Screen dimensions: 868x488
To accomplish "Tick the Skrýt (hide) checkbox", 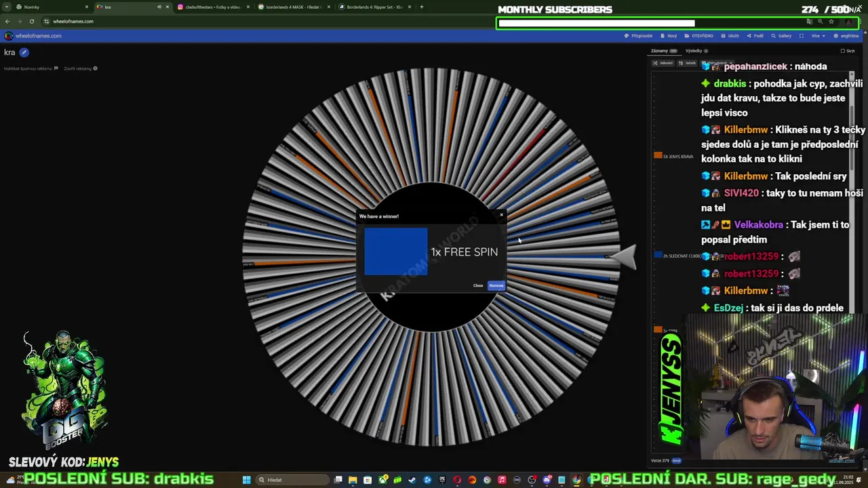I will [x=843, y=51].
